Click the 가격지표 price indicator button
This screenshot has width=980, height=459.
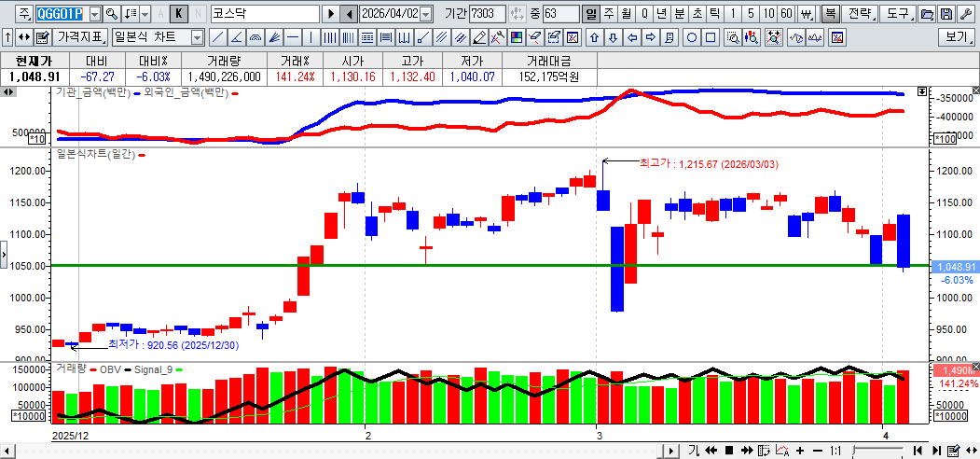click(x=80, y=37)
